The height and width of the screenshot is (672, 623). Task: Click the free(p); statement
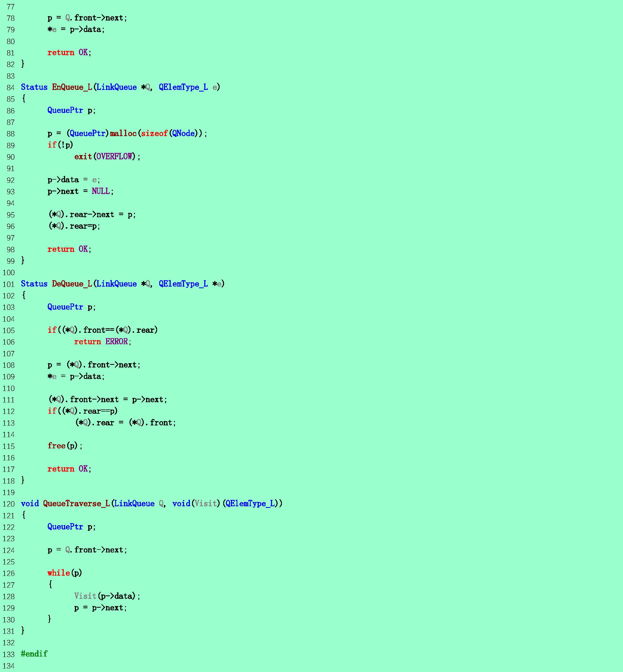[65, 446]
